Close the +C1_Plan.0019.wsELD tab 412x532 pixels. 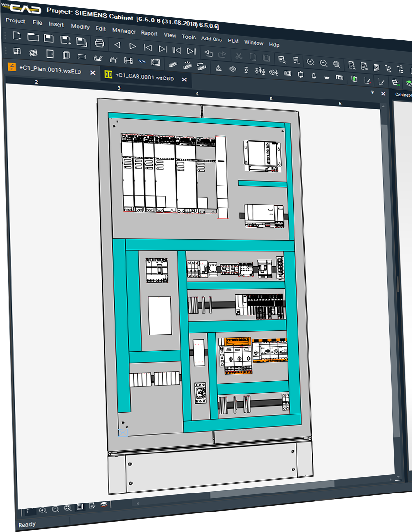pos(92,72)
